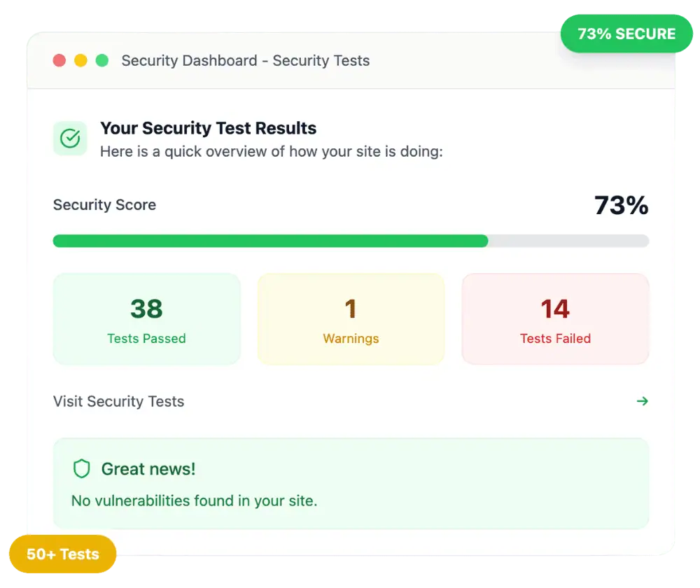
Task: Click the yellow window dot
Action: pos(80,60)
